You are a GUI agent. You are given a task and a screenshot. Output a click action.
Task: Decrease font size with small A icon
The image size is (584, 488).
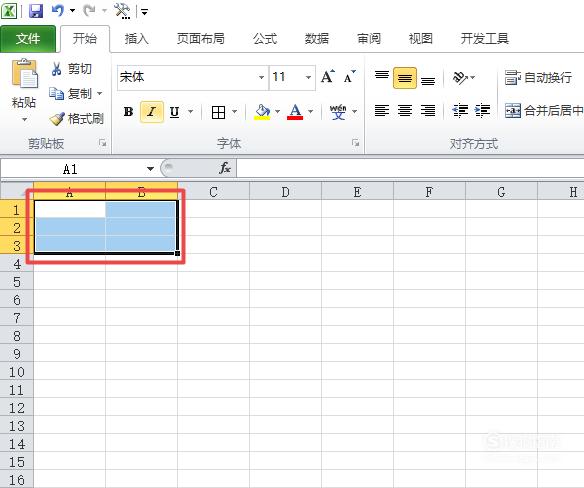pyautogui.click(x=349, y=77)
